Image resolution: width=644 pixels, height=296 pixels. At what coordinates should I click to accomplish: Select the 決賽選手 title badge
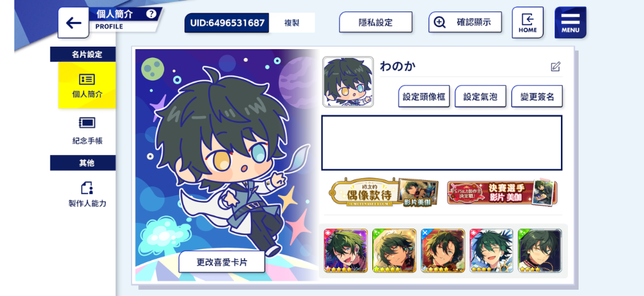point(502,193)
